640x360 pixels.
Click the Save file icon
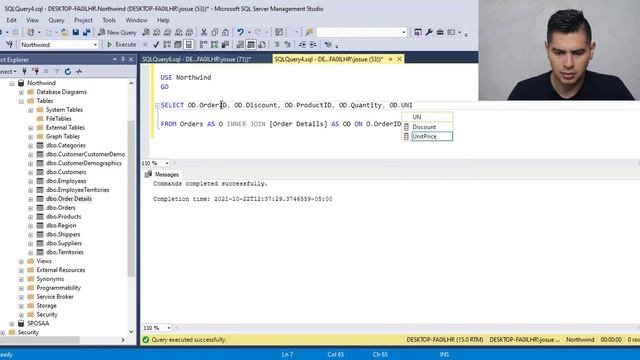pos(76,32)
